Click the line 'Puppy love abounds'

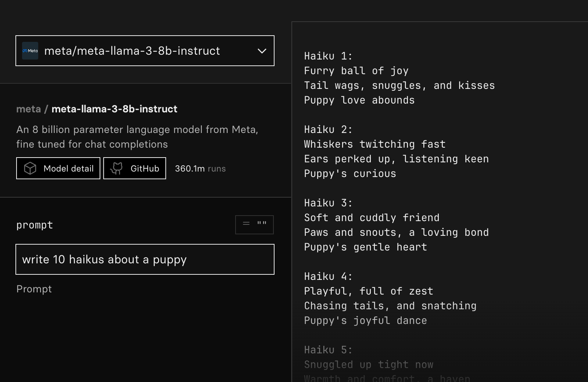click(359, 100)
